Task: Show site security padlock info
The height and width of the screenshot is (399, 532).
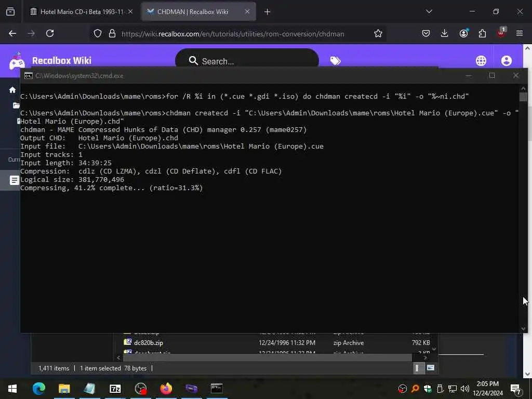Action: [x=112, y=34]
